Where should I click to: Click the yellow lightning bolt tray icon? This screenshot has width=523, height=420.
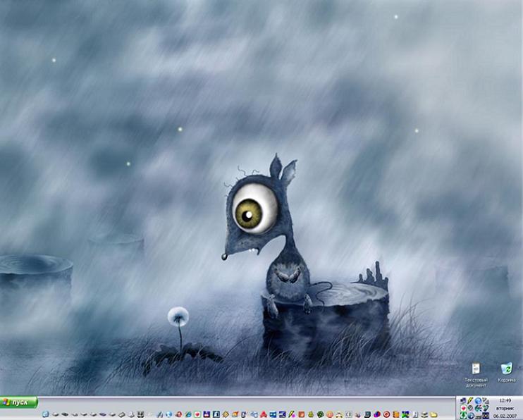[x=470, y=400]
